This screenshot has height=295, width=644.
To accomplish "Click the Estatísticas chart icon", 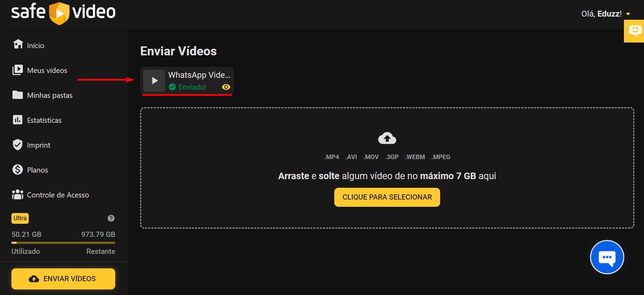I will click(18, 120).
